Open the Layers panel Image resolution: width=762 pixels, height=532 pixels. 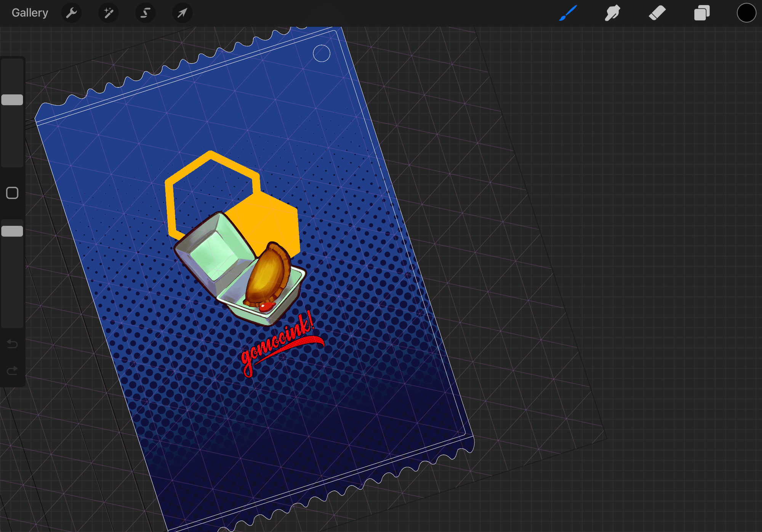click(701, 13)
